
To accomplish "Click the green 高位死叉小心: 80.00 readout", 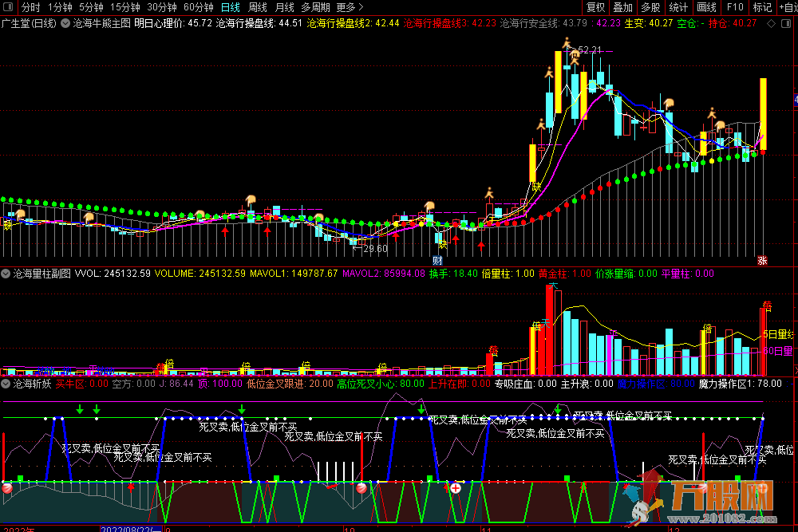I will 381,384.
